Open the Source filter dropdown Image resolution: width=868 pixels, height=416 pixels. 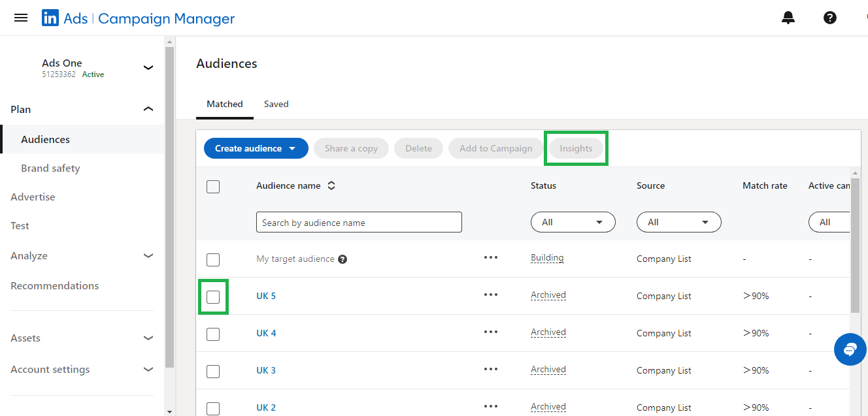tap(678, 223)
